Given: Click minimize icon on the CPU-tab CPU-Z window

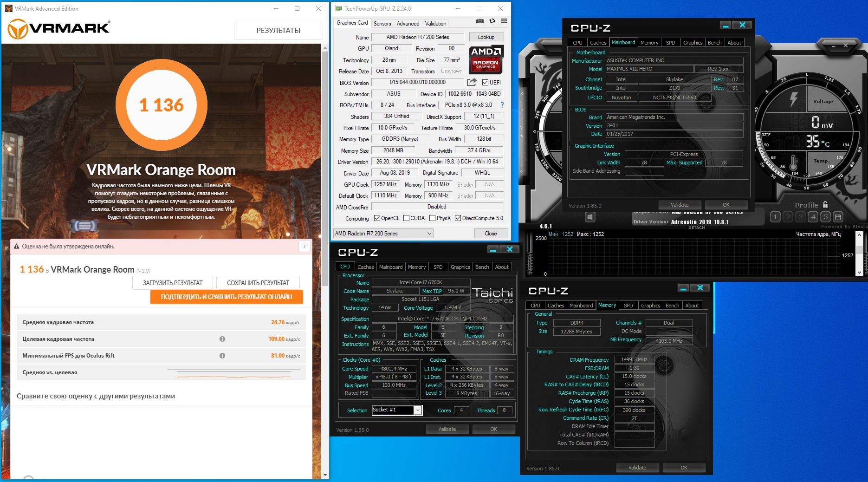Looking at the screenshot, I should click(x=493, y=249).
